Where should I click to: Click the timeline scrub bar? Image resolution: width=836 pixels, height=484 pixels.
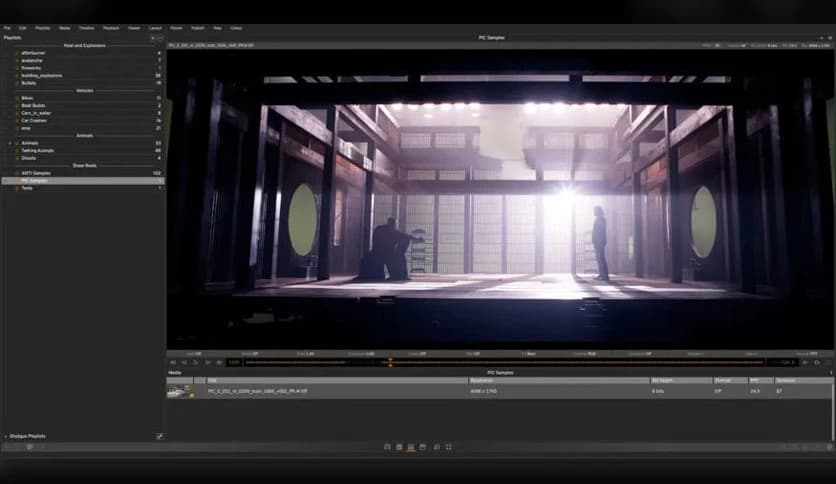click(x=504, y=362)
